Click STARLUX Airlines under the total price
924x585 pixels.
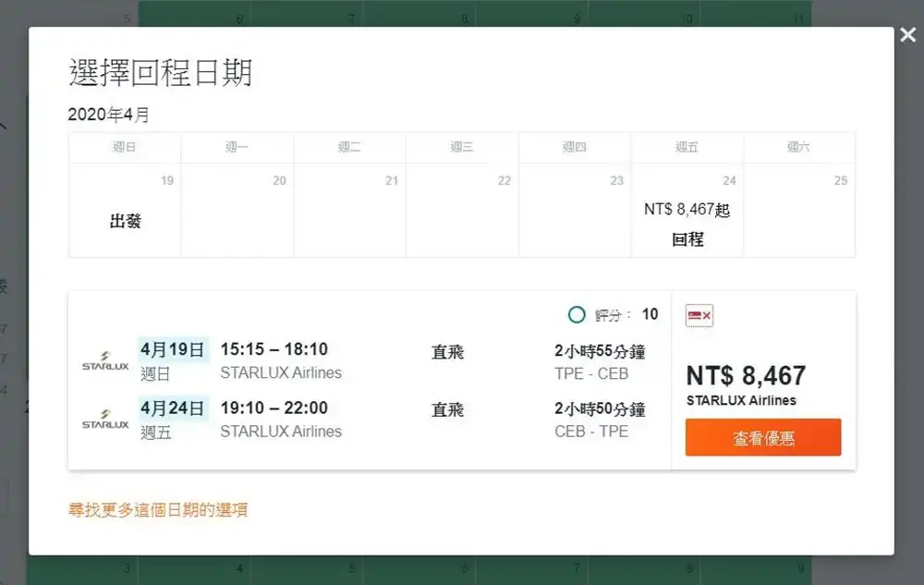741,400
